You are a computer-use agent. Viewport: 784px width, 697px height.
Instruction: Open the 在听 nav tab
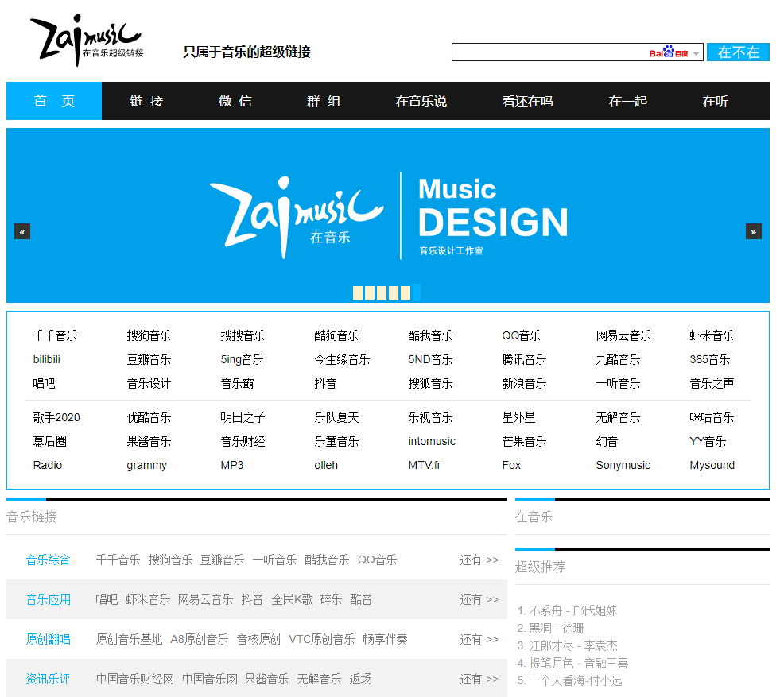point(715,101)
